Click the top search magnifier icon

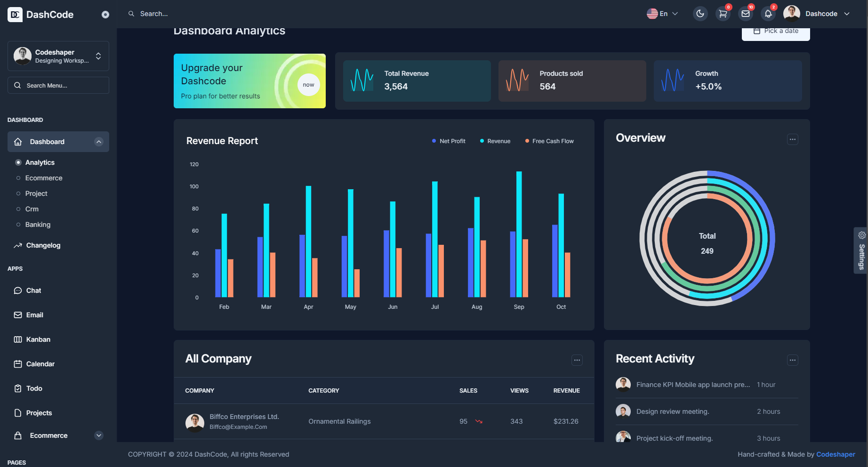(x=131, y=14)
